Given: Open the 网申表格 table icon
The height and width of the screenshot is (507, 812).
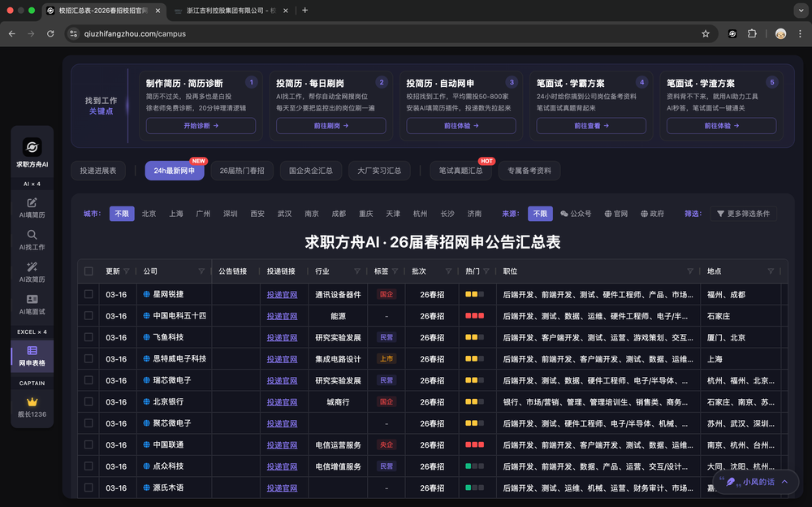Looking at the screenshot, I should tap(32, 351).
